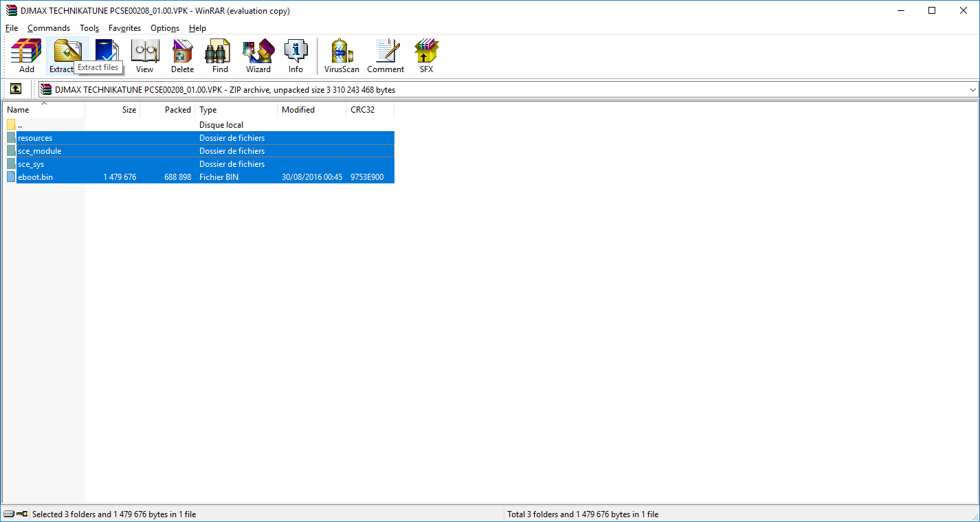Sort by the CRC32 column header
The width and height of the screenshot is (980, 522).
(370, 110)
